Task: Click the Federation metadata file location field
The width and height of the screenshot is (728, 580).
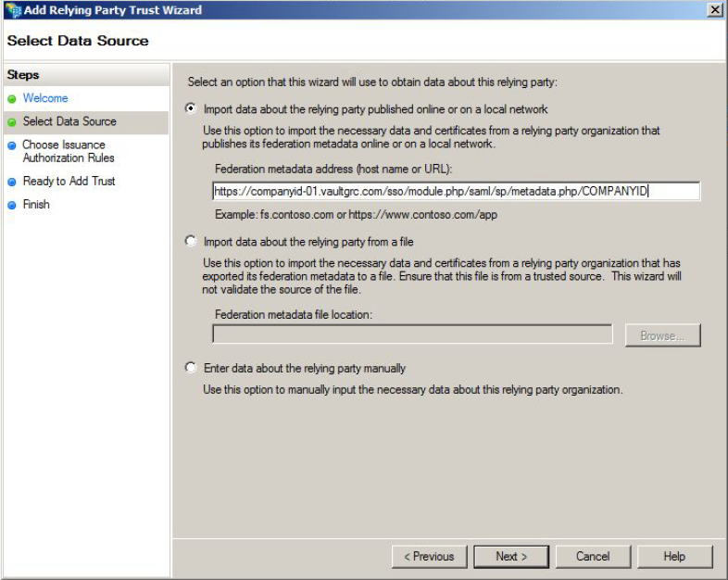Action: 413,334
